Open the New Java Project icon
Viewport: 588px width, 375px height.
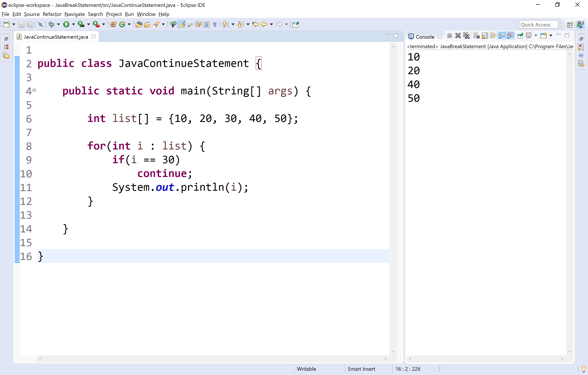pyautogui.click(x=113, y=24)
